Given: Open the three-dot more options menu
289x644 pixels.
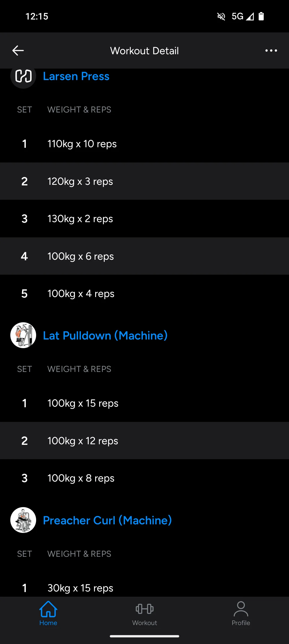Looking at the screenshot, I should pos(271,51).
